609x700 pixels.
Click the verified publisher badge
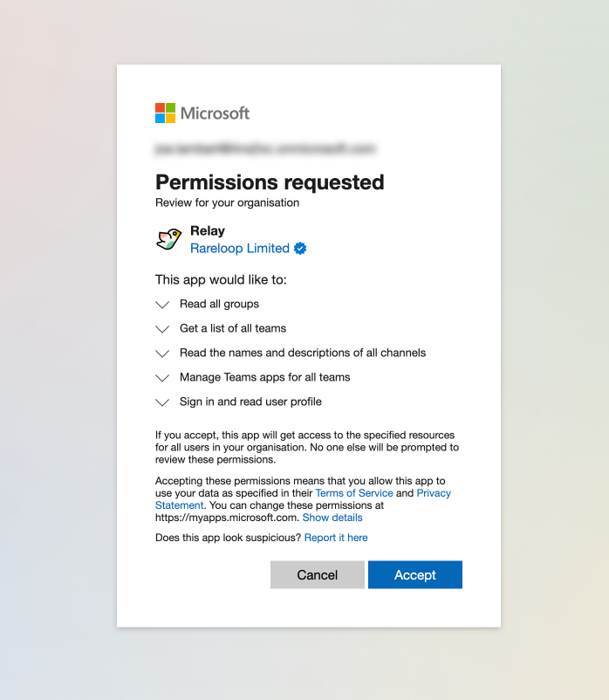(300, 249)
